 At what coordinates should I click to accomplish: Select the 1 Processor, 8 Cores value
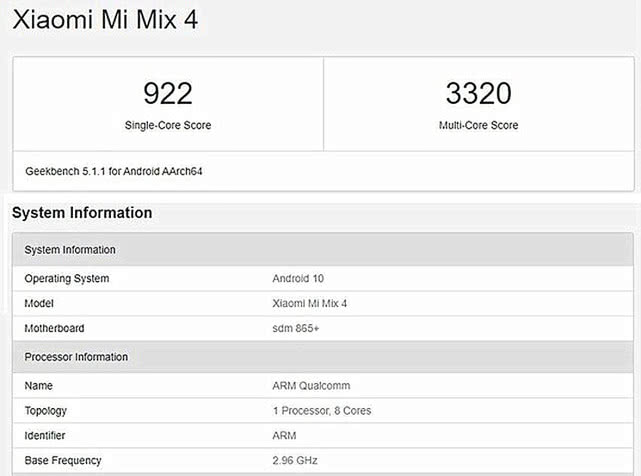point(322,411)
